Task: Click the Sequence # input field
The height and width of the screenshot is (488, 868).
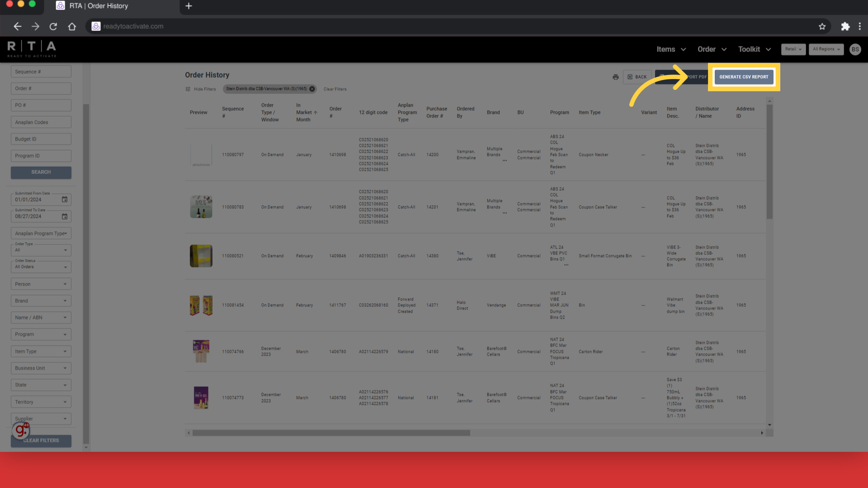Action: [x=41, y=72]
